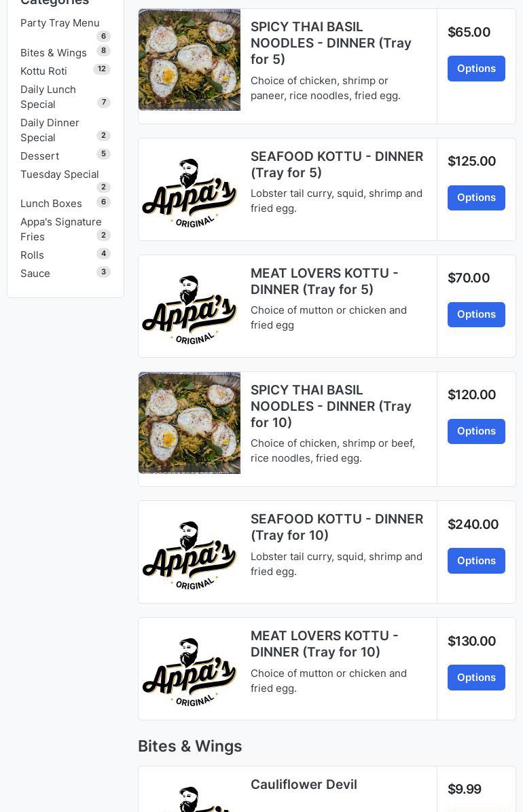
Task: Select the Rolls category
Action: coord(32,255)
